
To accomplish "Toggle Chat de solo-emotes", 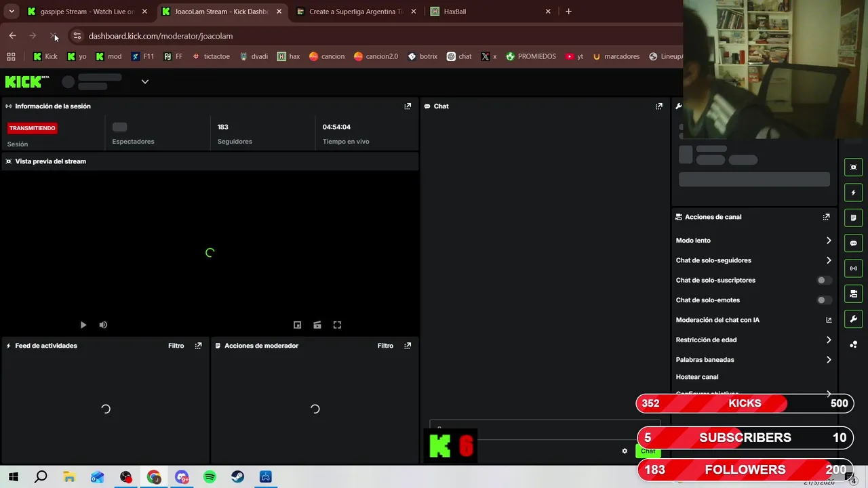I will click(824, 300).
